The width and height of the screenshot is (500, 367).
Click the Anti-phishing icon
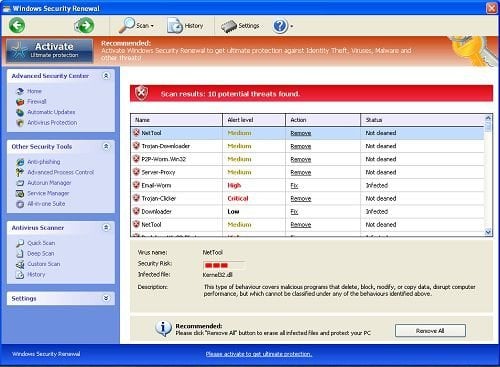[20, 162]
